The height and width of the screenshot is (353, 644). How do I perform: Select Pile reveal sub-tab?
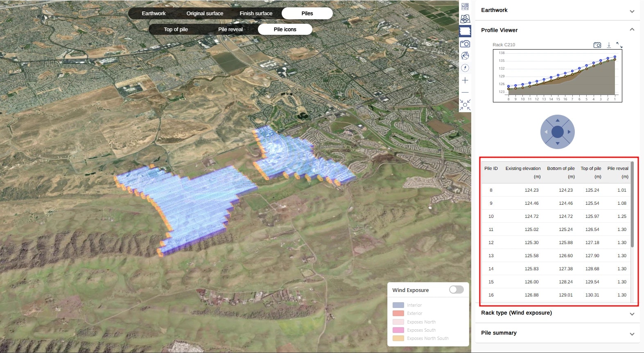230,29
